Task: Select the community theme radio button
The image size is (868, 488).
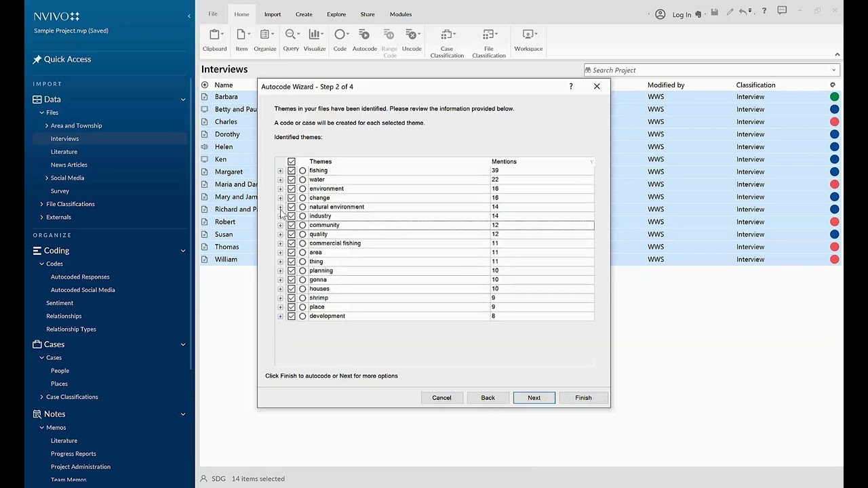Action: click(x=302, y=225)
